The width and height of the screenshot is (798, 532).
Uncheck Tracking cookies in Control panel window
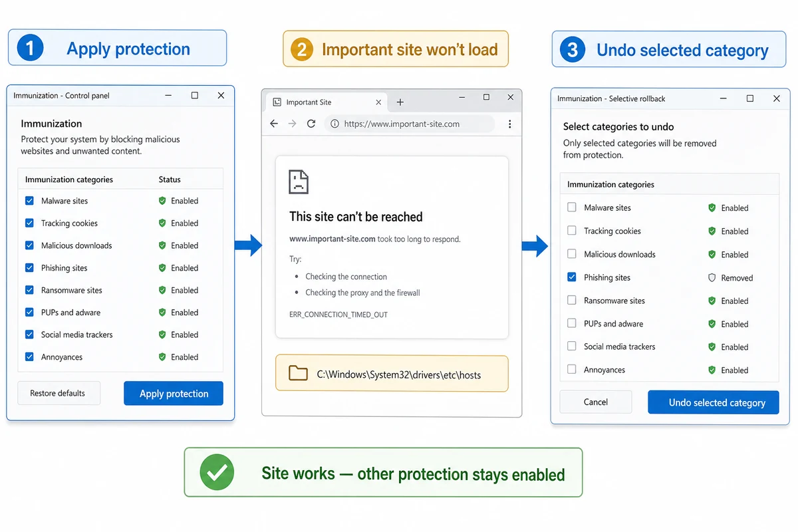coord(29,223)
